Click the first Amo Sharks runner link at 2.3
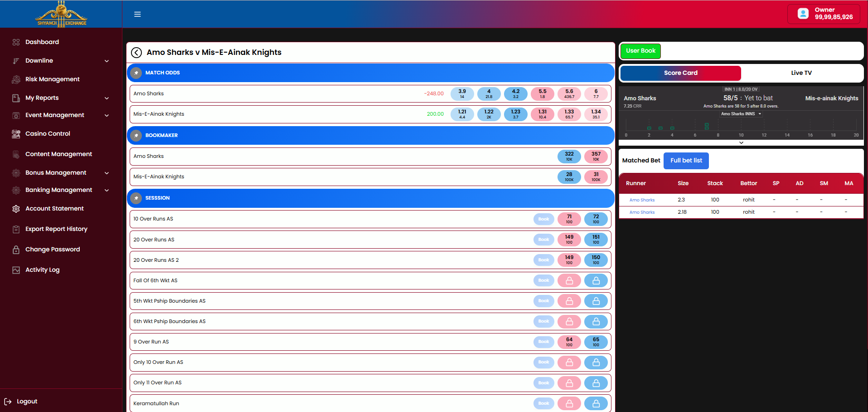Screen dimensions: 868x412 [642, 200]
